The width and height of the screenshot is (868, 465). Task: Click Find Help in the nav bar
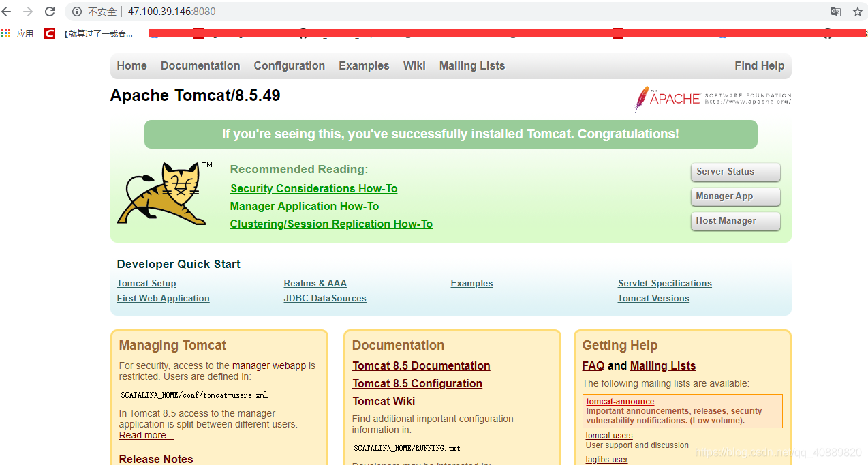[759, 65]
